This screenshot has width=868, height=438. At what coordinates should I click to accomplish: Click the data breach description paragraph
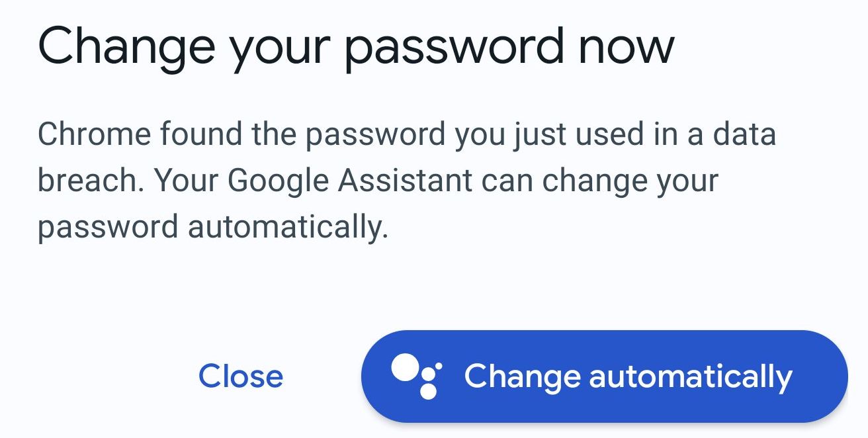click(x=406, y=181)
